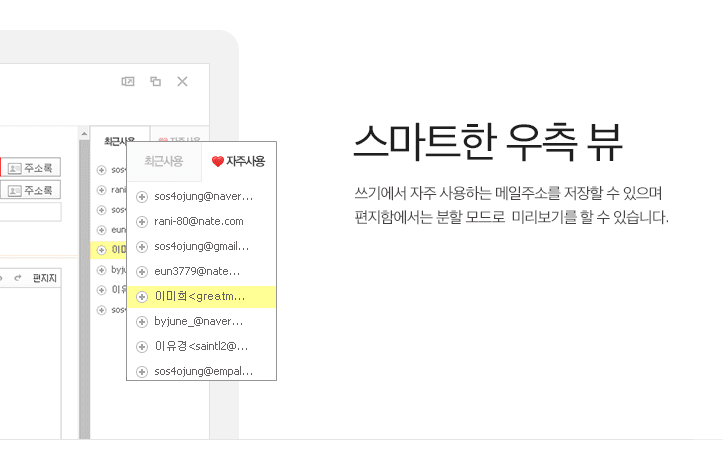Select sos4ojung@naver… address text
Screen dimensions: 723x469
point(203,196)
